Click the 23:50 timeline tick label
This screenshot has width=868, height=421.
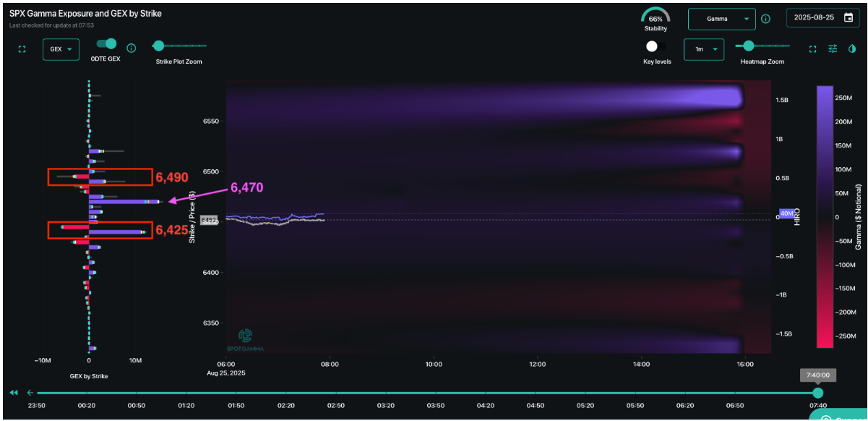tap(37, 407)
